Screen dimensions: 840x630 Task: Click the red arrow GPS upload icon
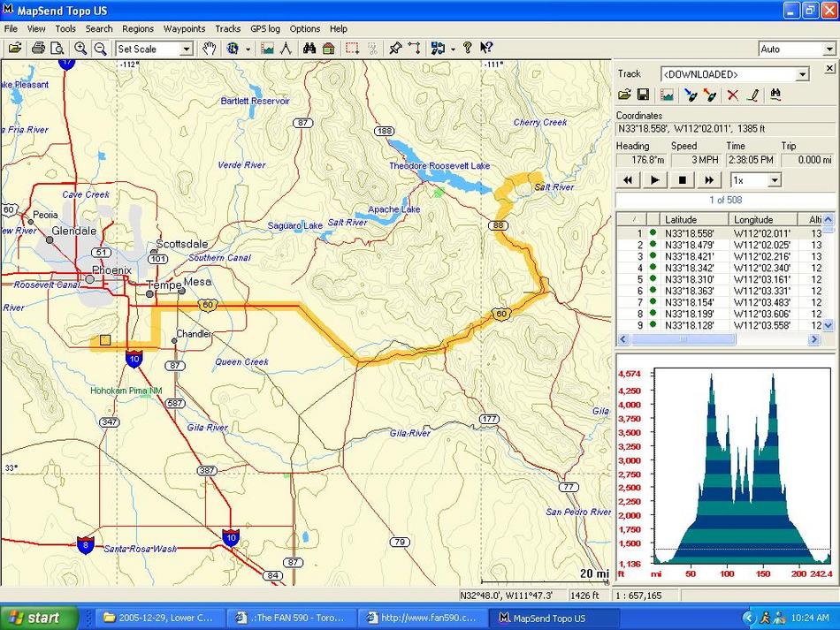point(710,95)
